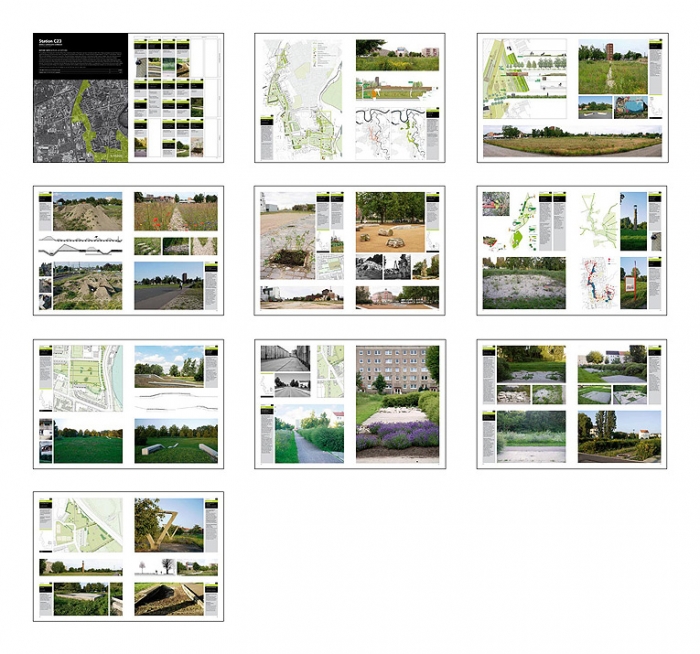The image size is (700, 654).
Task: Select the photo of stones on sand plaza
Action: point(390,222)
